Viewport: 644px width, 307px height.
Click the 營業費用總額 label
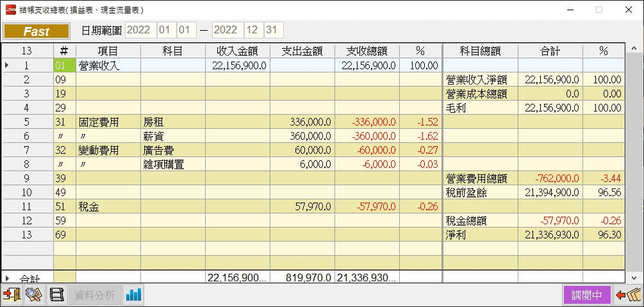(x=476, y=178)
